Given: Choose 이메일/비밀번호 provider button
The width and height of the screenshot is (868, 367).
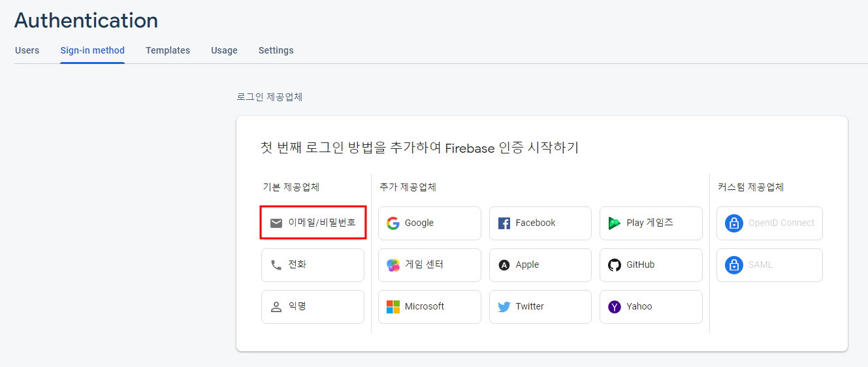Looking at the screenshot, I should (313, 223).
